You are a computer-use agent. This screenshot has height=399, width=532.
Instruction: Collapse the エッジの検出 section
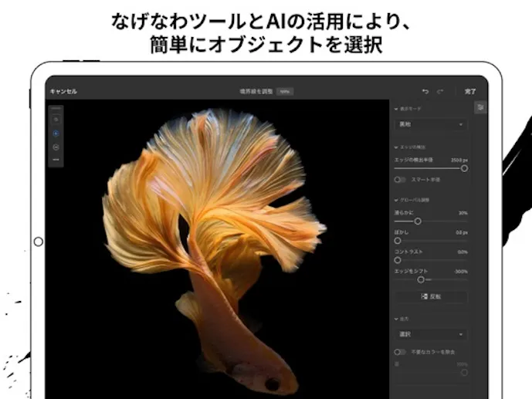coord(396,147)
